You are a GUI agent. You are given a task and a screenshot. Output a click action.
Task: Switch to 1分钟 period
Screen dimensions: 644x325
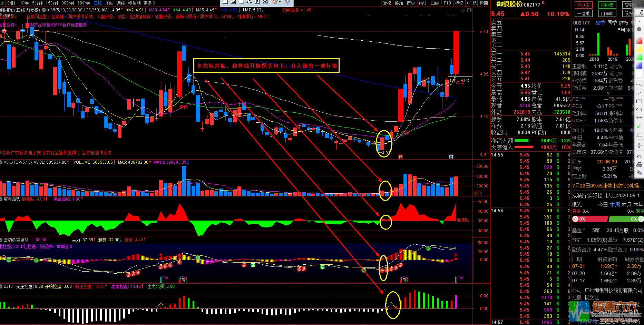coord(24,3)
